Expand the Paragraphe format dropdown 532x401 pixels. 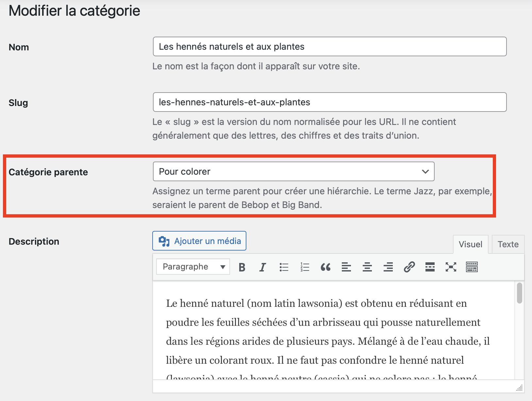[x=193, y=267]
